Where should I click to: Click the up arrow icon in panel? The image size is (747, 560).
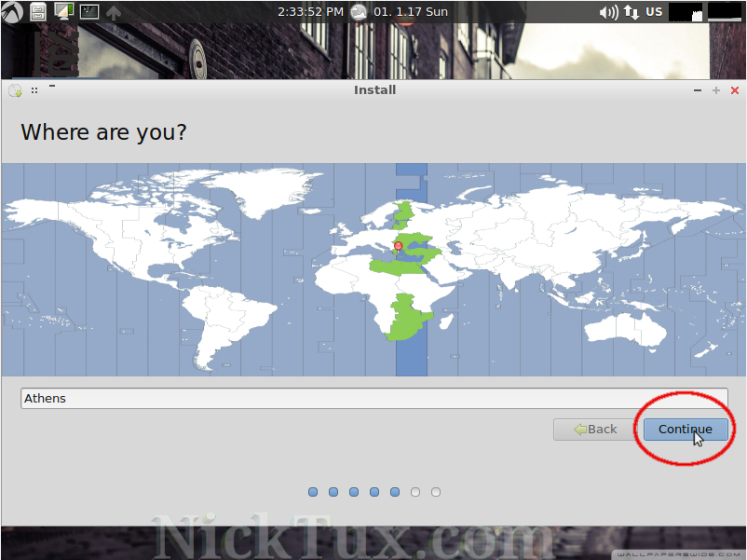(114, 13)
